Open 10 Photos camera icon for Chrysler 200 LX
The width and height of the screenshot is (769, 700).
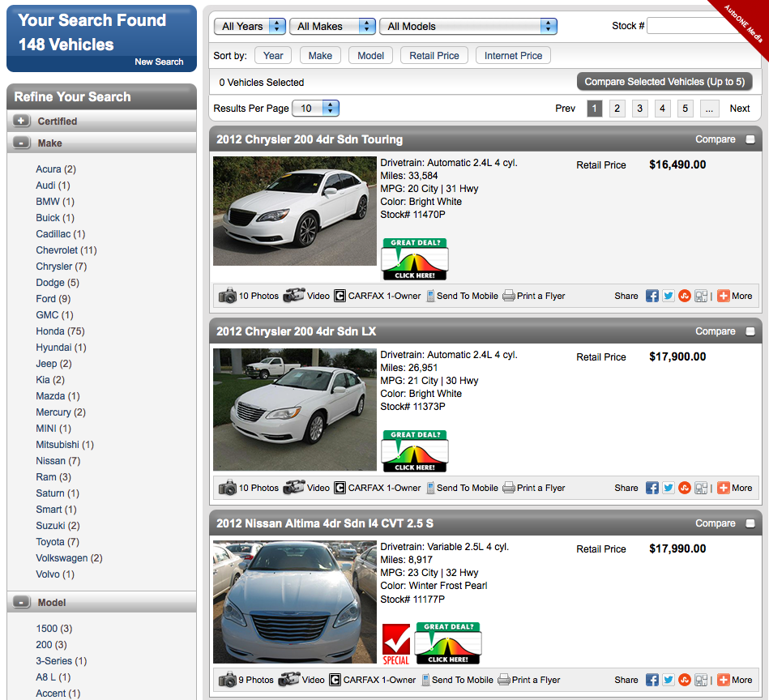pos(228,488)
